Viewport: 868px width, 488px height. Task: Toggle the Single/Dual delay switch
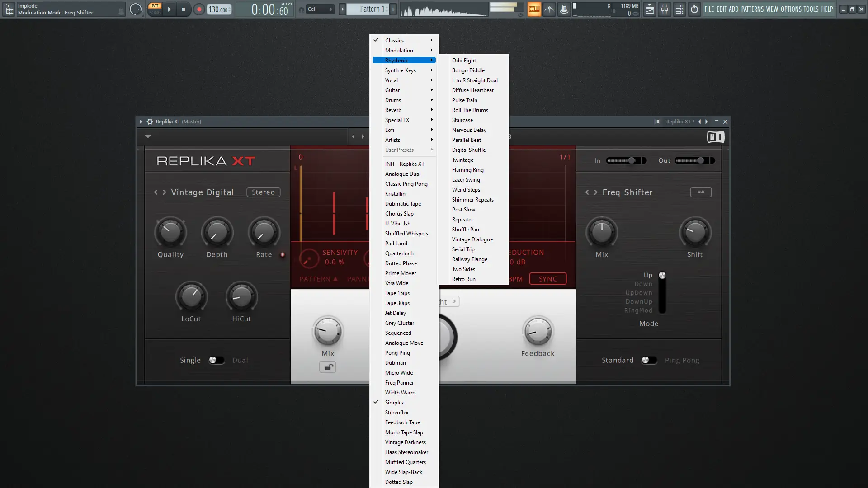tap(216, 360)
